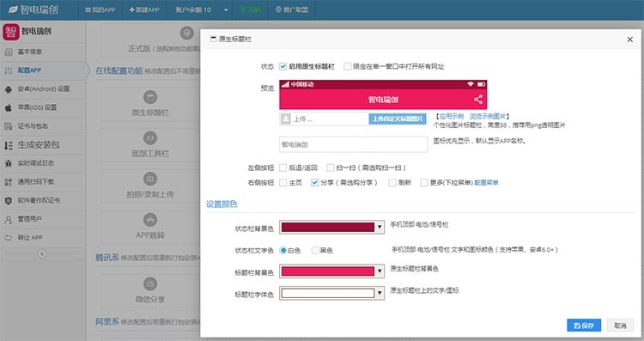644x341 pixels.
Task: Click the 在线配置功能 section heading
Action: coord(119,70)
